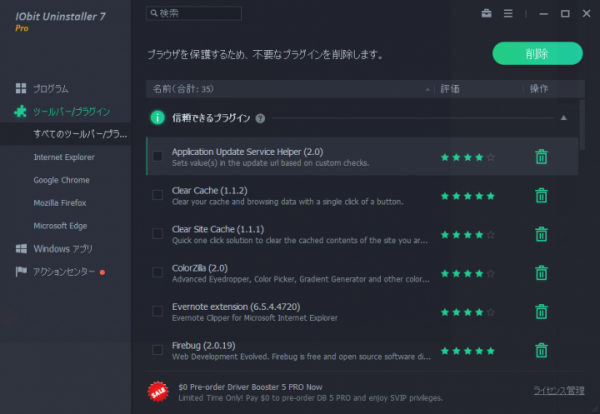The image size is (600, 414).
Task: Select the Firebug (2.0.19) checkbox
Action: coord(157,350)
